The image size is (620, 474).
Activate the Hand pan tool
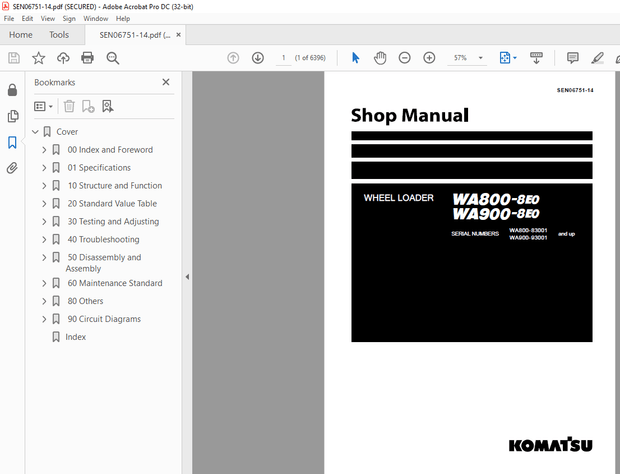point(380,58)
